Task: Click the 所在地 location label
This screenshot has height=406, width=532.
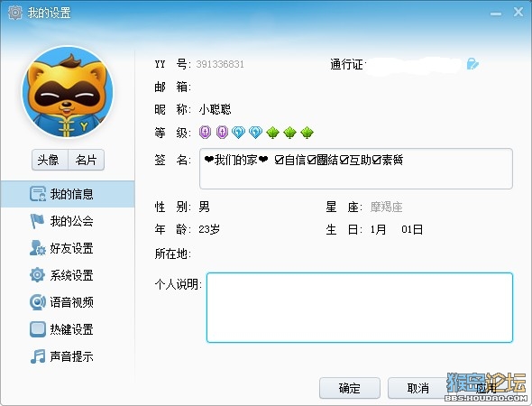Action: click(172, 254)
